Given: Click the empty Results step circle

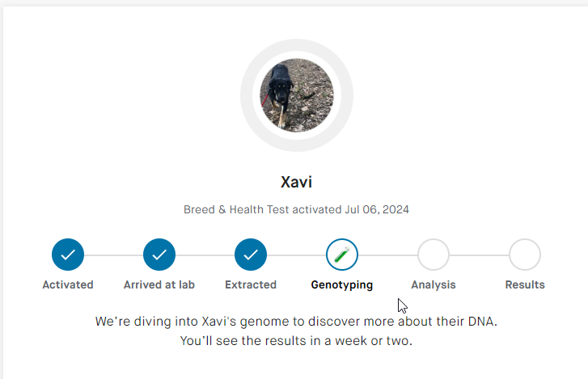Looking at the screenshot, I should [525, 255].
